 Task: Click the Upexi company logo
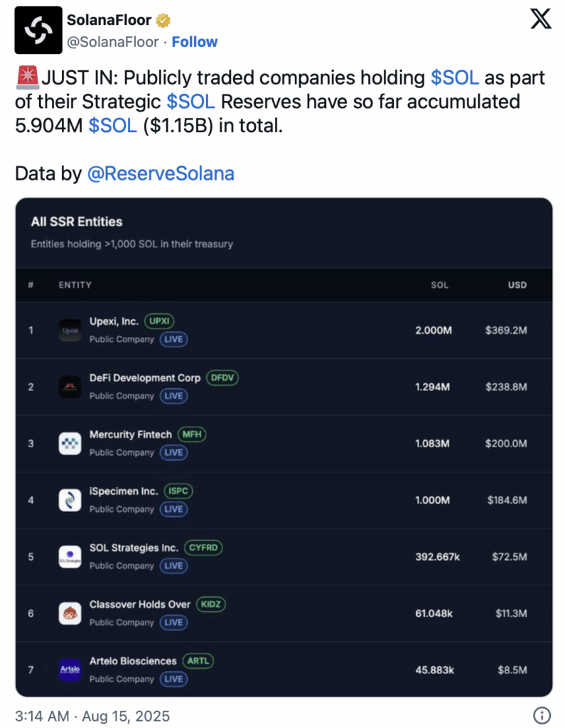tap(70, 331)
